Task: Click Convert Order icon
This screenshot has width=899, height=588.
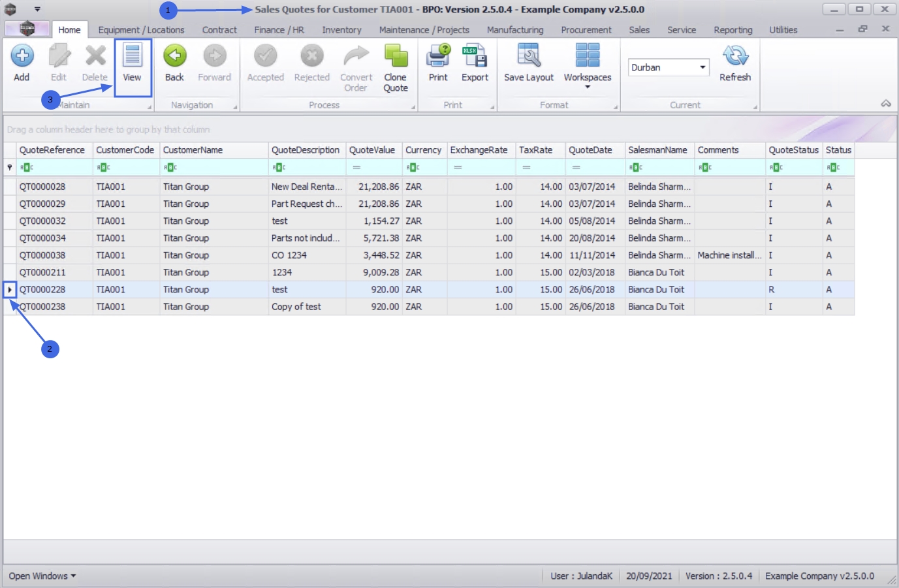Action: [356, 56]
